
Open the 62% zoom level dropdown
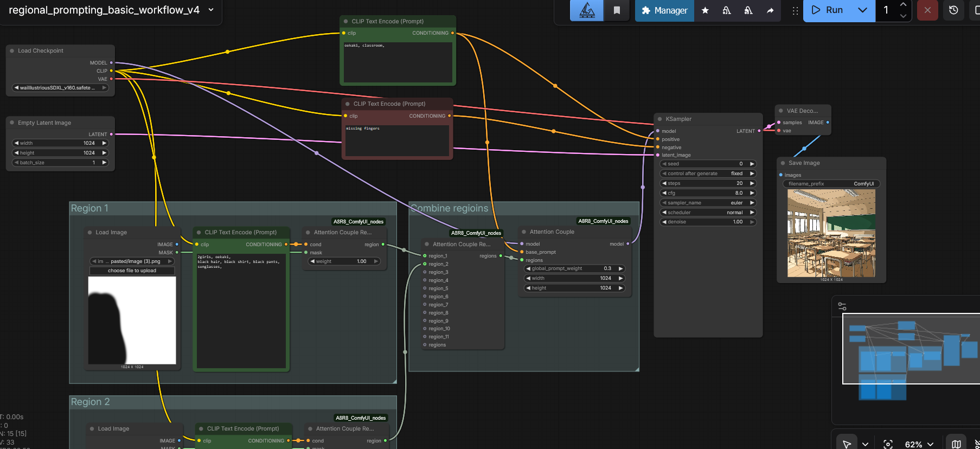[919, 444]
